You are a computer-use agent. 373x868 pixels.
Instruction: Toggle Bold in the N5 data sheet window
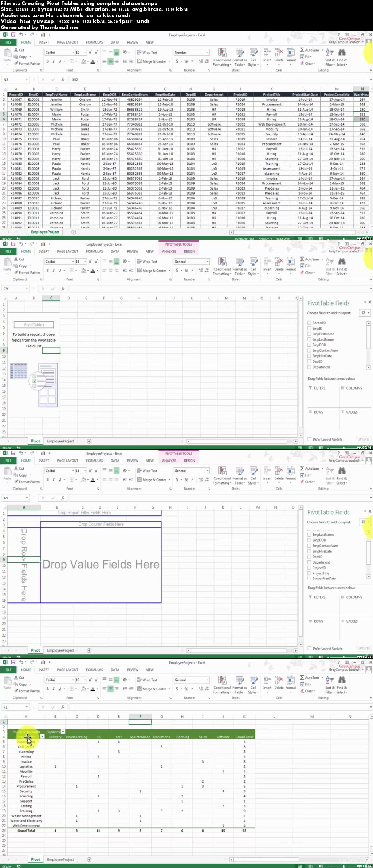[x=47, y=61]
